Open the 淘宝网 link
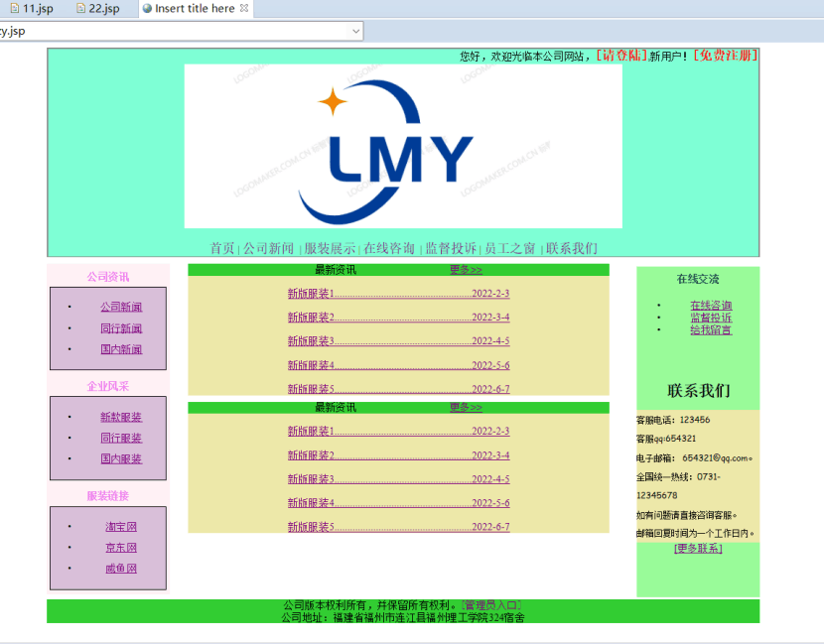 pos(121,526)
